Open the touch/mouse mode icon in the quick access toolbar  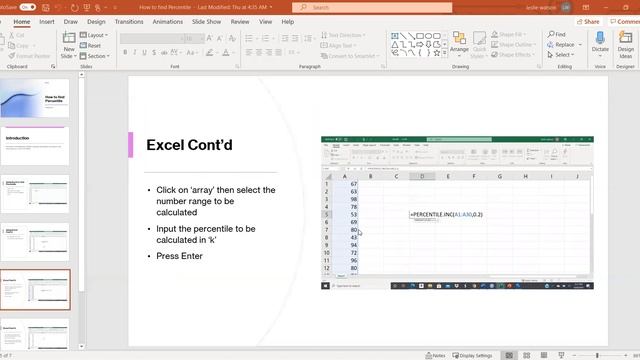98,7
